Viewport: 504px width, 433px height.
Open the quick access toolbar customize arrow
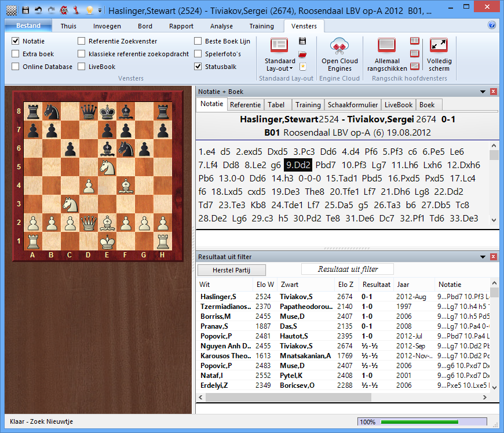pyautogui.click(x=100, y=10)
